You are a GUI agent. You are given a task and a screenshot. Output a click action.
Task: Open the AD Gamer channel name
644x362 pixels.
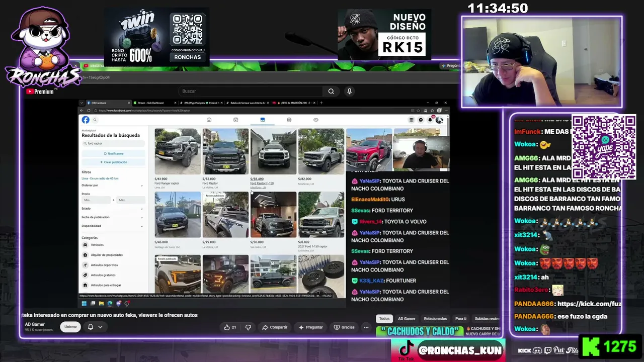tap(35, 324)
